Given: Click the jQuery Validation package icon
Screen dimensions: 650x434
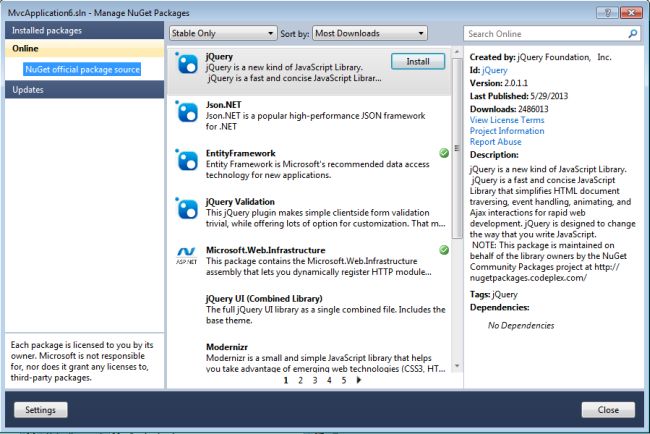Looking at the screenshot, I should (187, 209).
